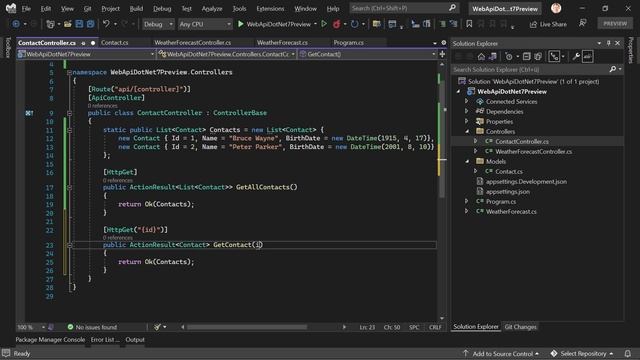Image resolution: width=640 pixels, height=360 pixels.
Task: Click the Home icon in Solution Explorer
Action: 481,57
